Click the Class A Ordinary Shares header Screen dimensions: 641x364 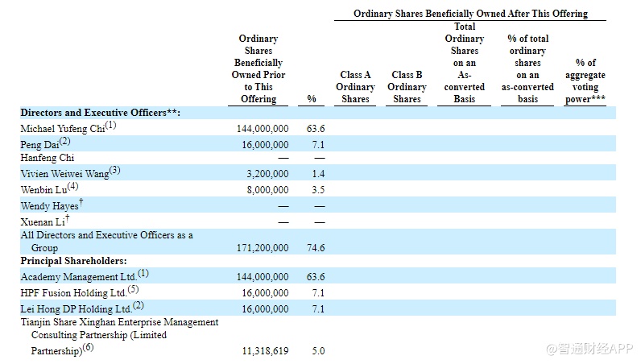point(355,87)
